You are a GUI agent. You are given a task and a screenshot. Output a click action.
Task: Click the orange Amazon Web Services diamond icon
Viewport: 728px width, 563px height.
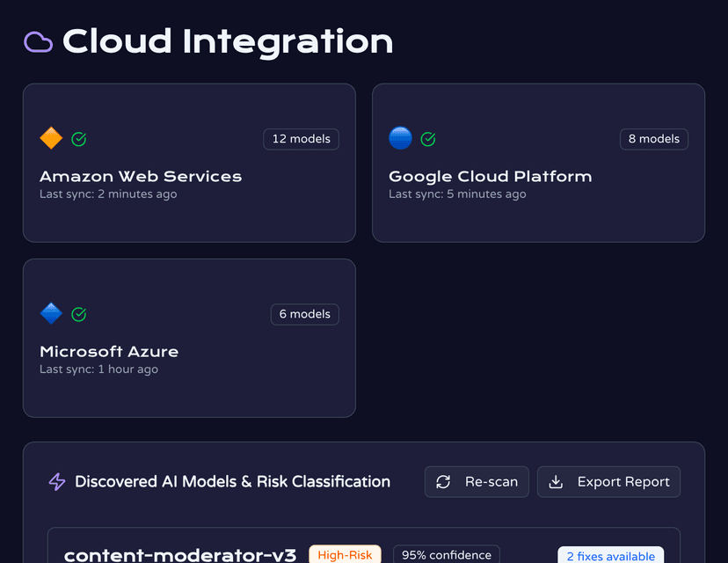coord(51,138)
